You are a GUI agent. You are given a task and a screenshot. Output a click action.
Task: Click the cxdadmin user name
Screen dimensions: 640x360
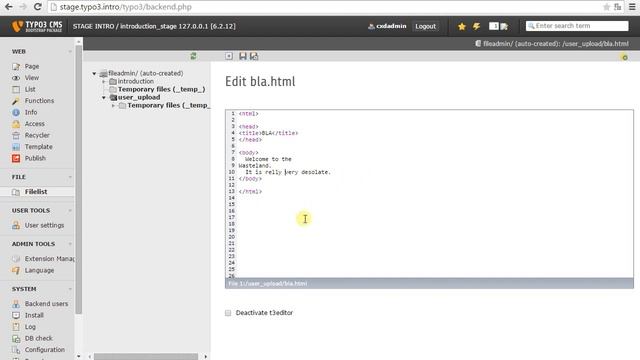click(x=391, y=26)
